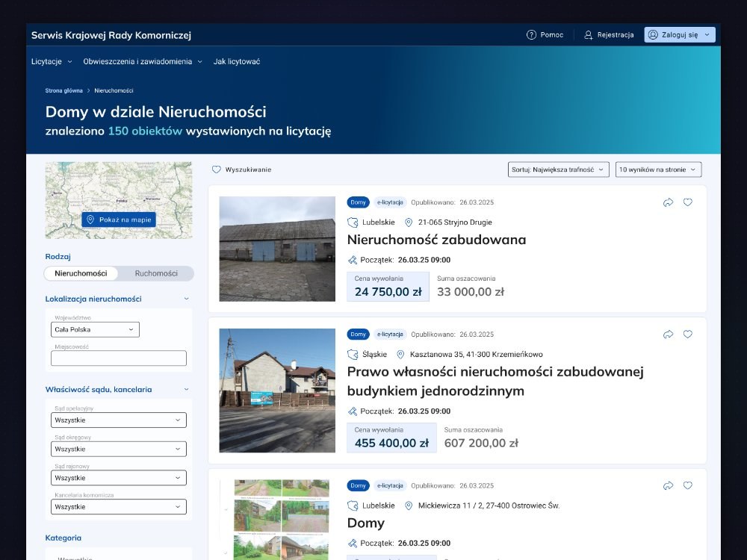Click the Zaloguj się avatar icon
This screenshot has height=560, width=747.
[x=653, y=35]
